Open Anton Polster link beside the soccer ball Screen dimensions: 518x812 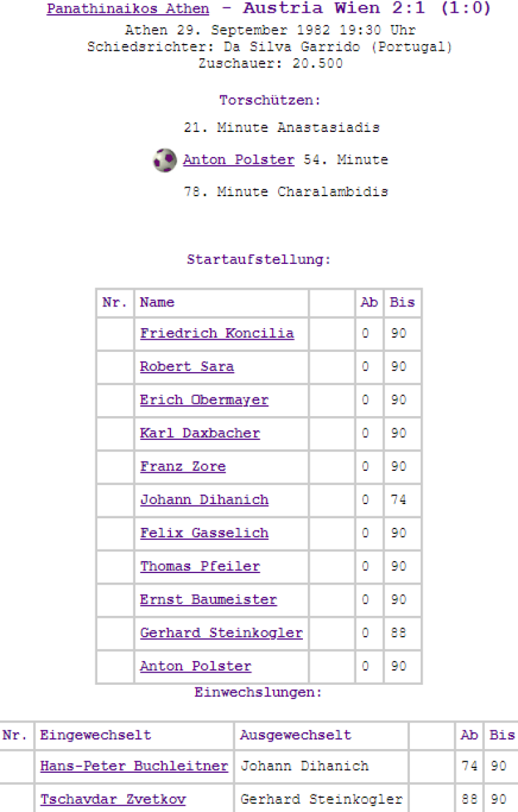pos(239,160)
